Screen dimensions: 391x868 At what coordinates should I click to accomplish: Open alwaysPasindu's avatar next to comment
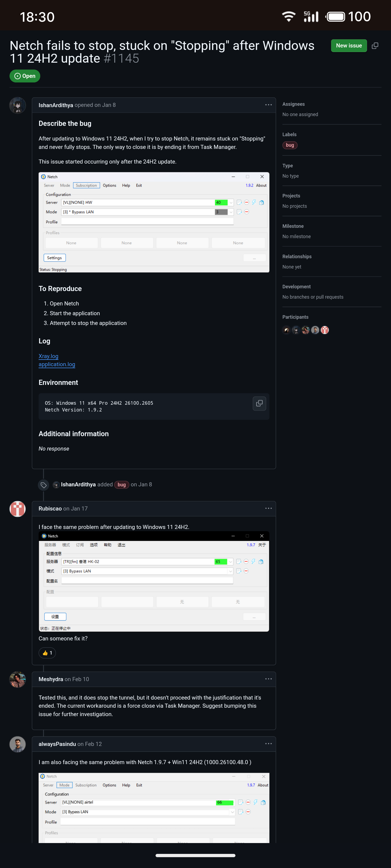click(x=18, y=744)
